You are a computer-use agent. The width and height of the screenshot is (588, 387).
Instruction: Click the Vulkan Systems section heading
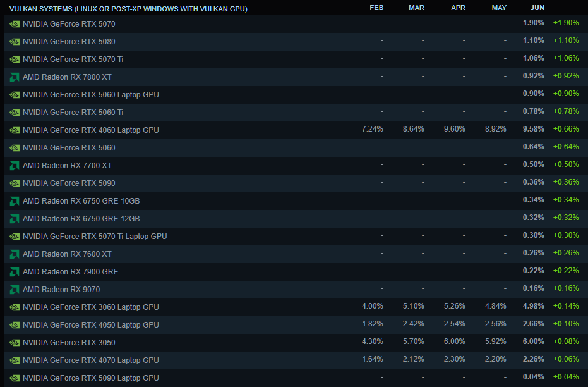pos(128,9)
